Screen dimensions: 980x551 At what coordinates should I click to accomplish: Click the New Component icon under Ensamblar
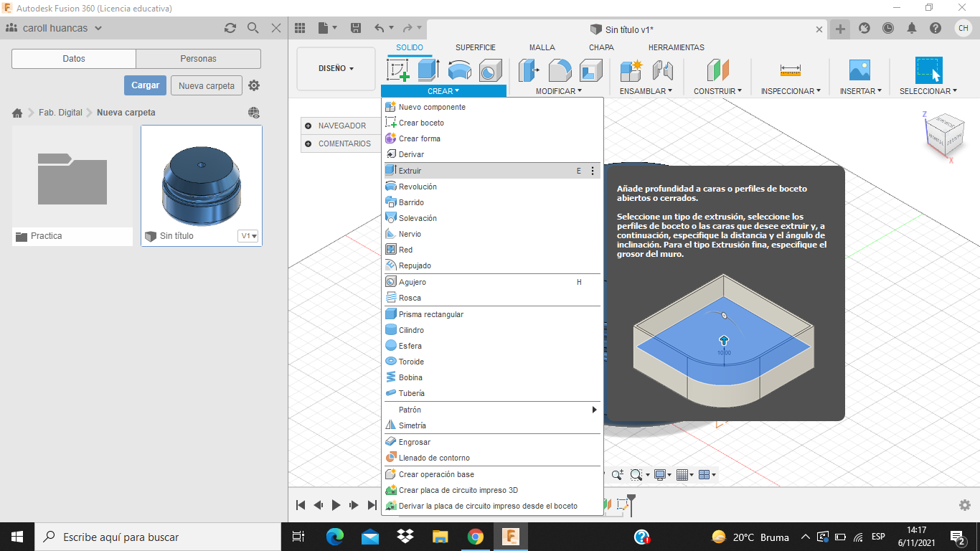[x=631, y=70]
